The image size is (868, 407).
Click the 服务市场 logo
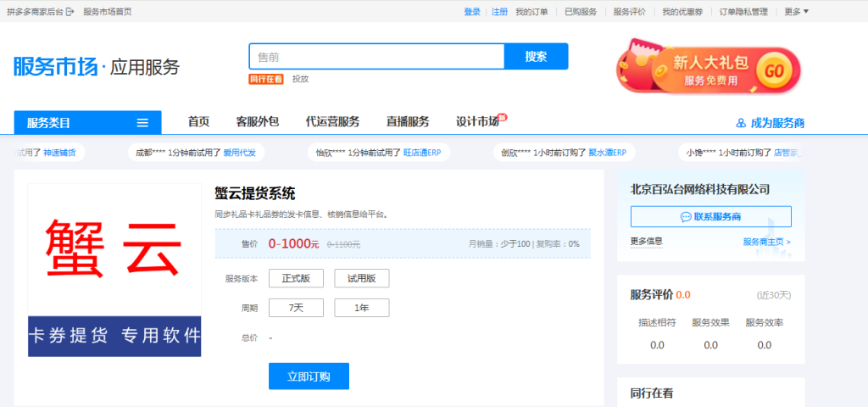tap(55, 67)
